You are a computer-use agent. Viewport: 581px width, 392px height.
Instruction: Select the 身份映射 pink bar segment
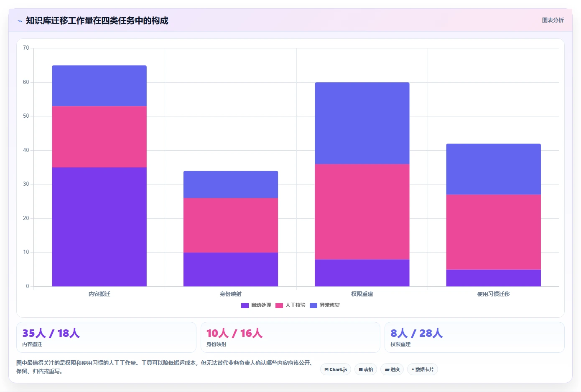pos(231,225)
